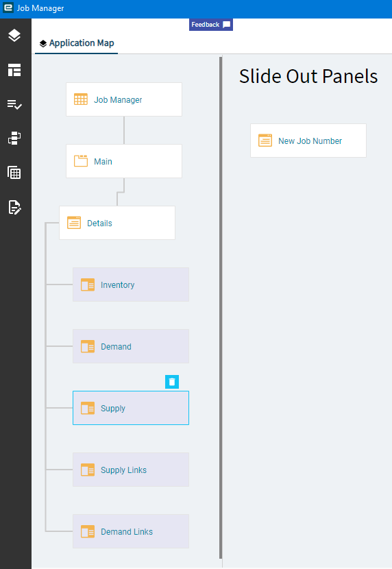Open the data views sidebar icon
392x569 pixels.
coord(14,138)
